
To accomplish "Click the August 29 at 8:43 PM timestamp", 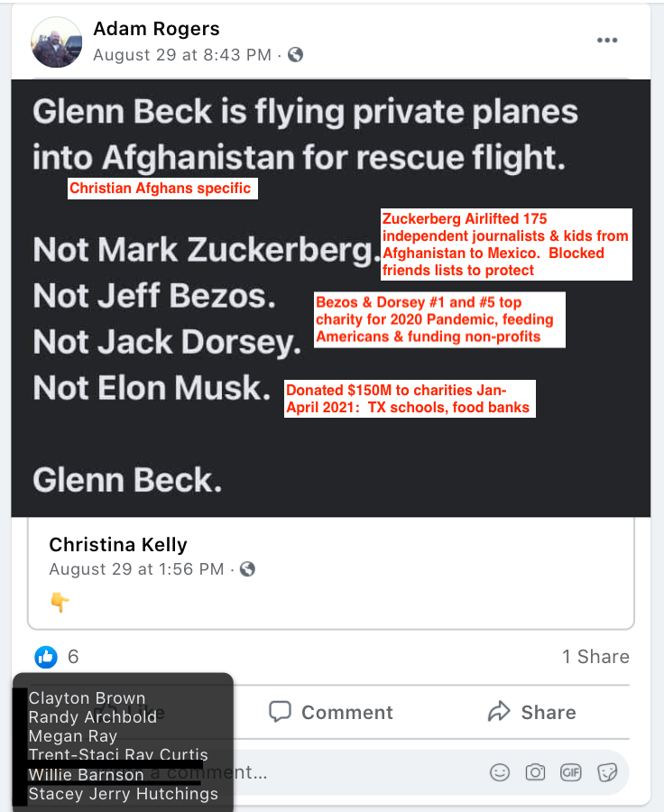I will click(182, 55).
